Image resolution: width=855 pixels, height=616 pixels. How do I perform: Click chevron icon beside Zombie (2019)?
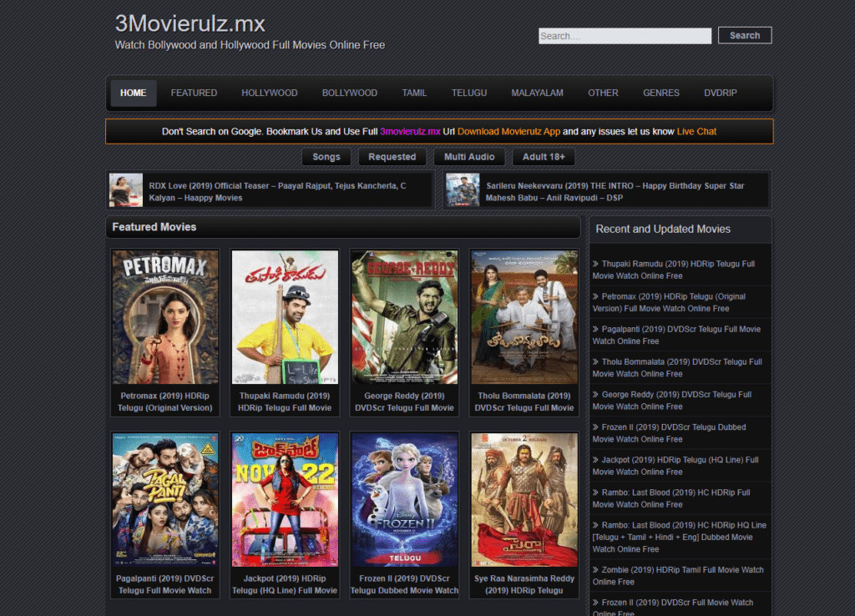click(595, 570)
